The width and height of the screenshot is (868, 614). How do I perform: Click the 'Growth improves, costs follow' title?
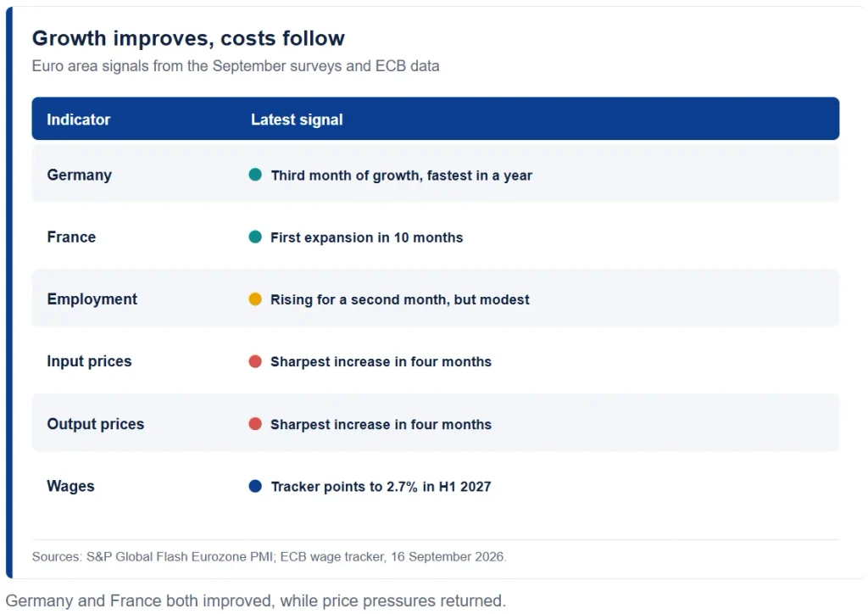pyautogui.click(x=188, y=38)
